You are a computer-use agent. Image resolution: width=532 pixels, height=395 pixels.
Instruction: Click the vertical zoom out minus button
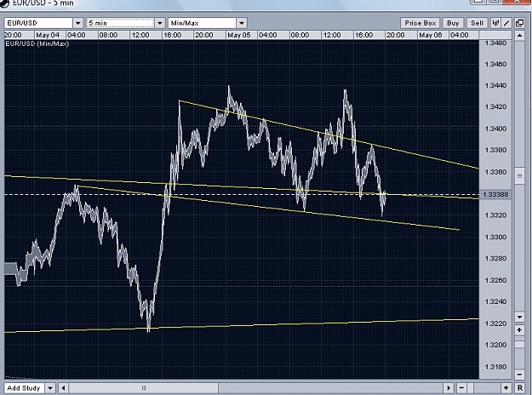(519, 375)
